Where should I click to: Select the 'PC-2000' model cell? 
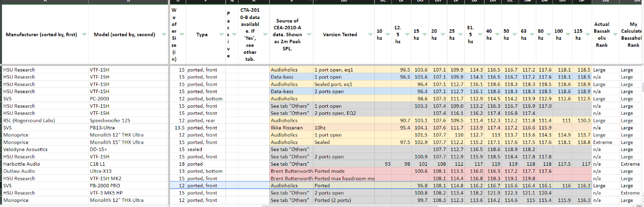pyautogui.click(x=128, y=99)
